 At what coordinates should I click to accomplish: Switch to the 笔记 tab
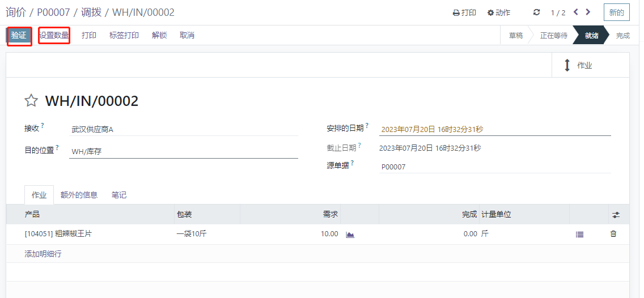point(119,195)
